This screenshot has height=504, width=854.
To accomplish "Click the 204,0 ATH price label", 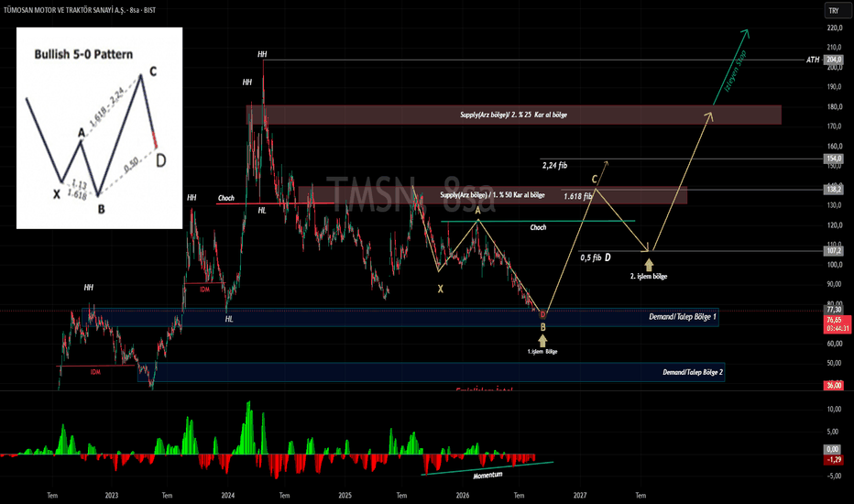I will click(x=834, y=60).
